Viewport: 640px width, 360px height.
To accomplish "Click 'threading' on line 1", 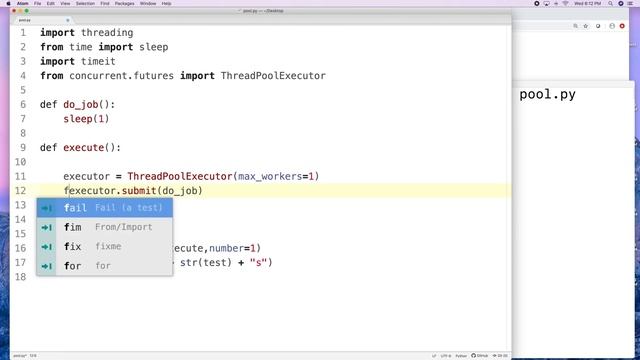I will [x=107, y=33].
